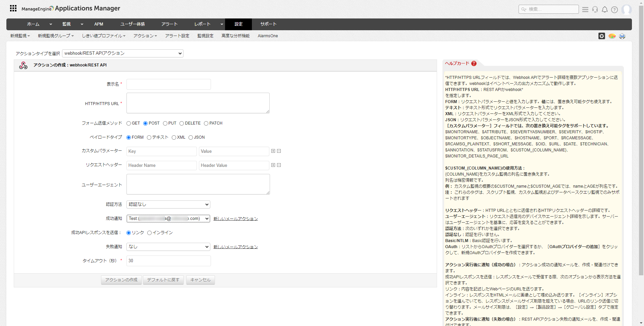Screen dimensions: 644x326
Task: Open the アラート menu tab
Action: click(x=169, y=24)
